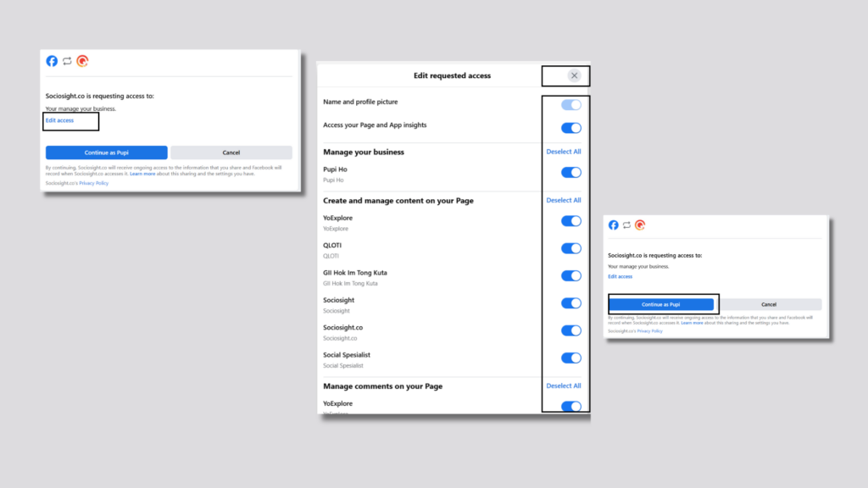Open Edit access link in left dialog
The height and width of the screenshot is (488, 868).
(x=59, y=120)
